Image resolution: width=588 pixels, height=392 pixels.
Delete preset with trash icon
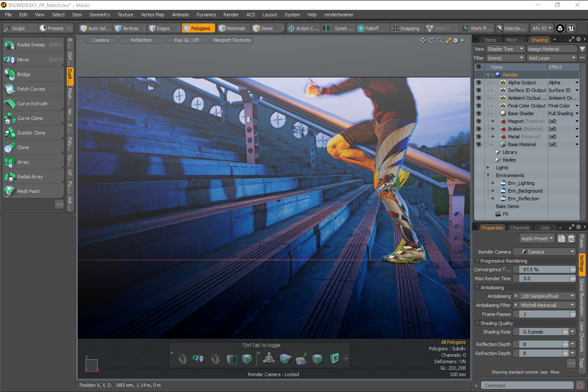(x=571, y=239)
